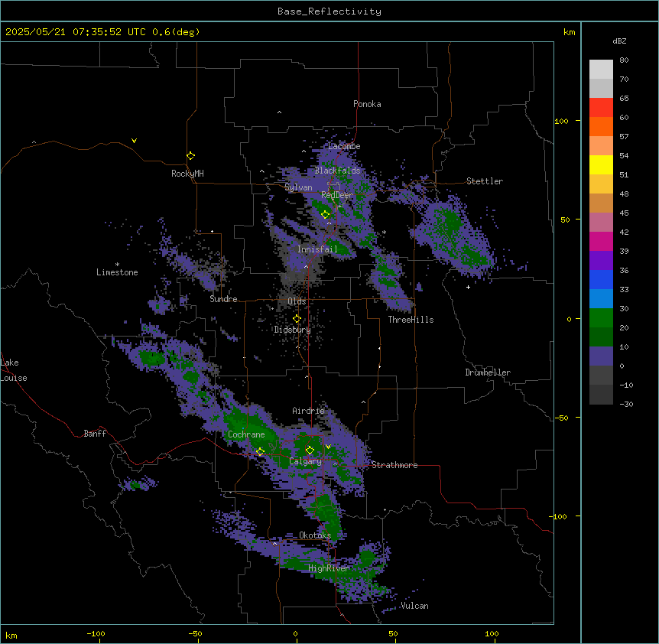Select the light blue 33 dBZ legend swatch

601,299
